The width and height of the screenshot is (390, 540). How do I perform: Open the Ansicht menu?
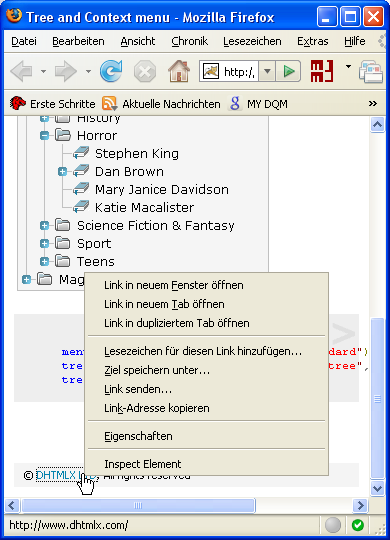click(x=138, y=41)
